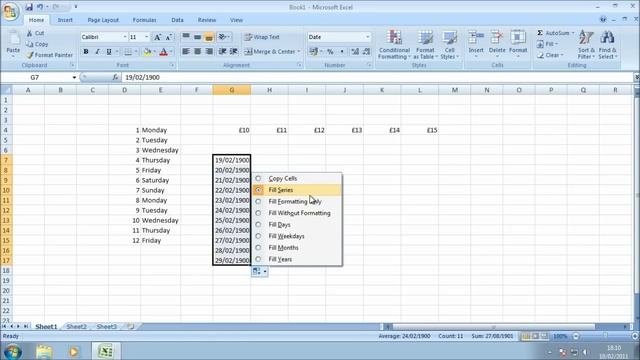Open Windows Start orb
The height and width of the screenshot is (360, 640).
tap(13, 351)
